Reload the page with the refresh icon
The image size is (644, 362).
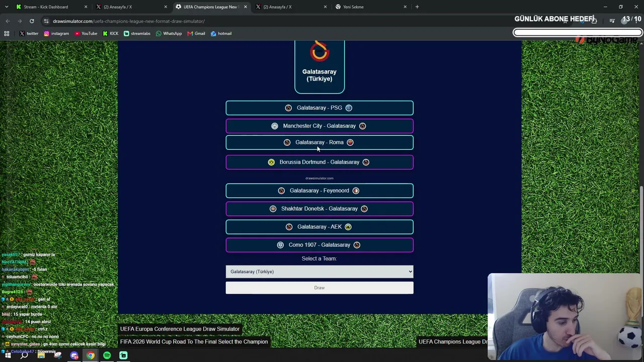point(32,21)
